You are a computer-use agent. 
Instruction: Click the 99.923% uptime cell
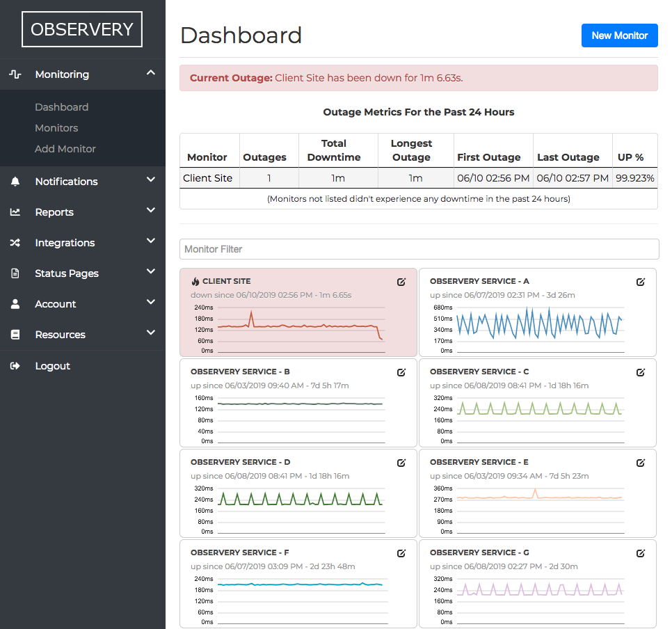coord(634,178)
